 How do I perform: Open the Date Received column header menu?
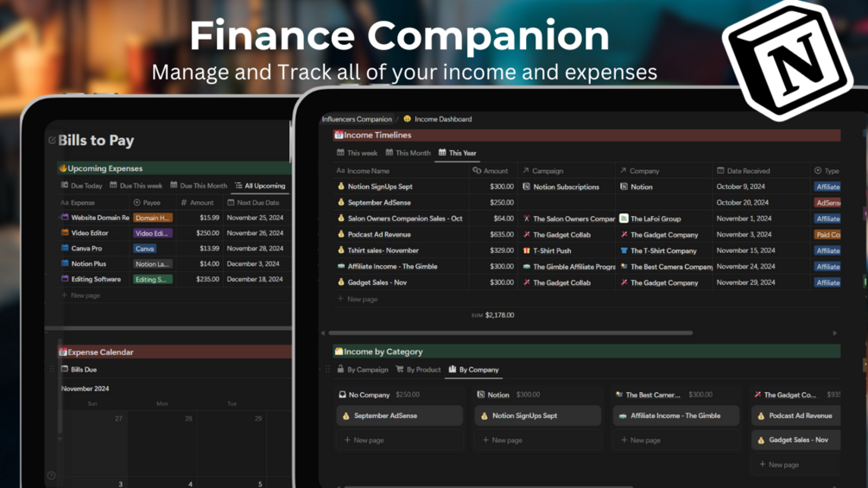point(744,171)
